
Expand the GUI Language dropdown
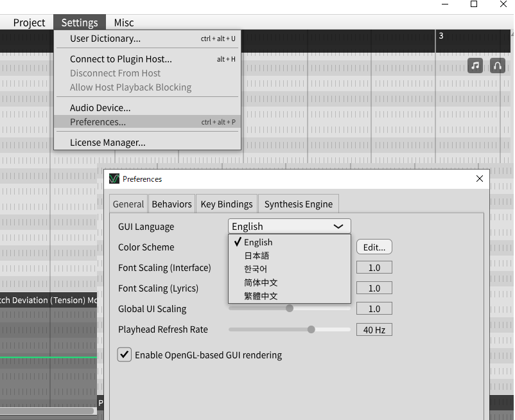pos(290,226)
